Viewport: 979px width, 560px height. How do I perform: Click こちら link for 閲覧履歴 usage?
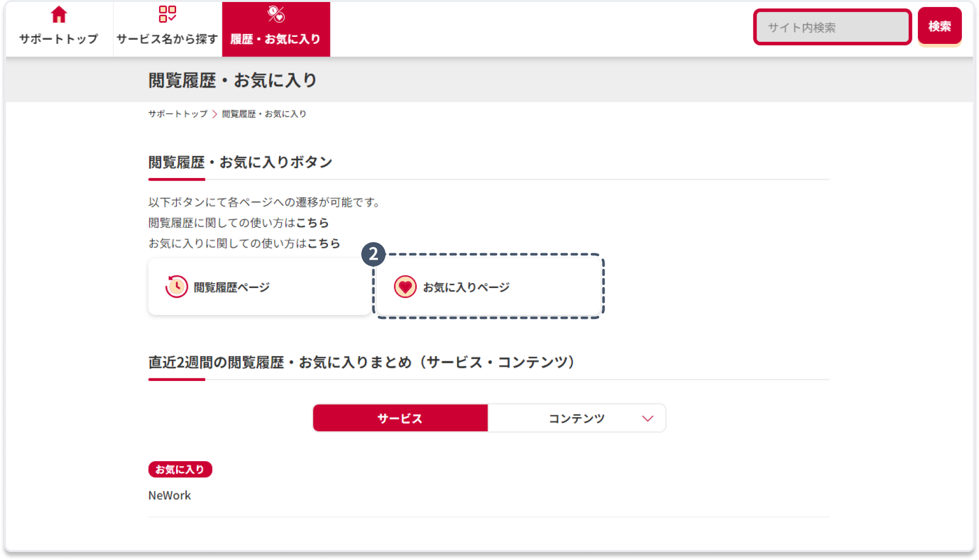[312, 223]
